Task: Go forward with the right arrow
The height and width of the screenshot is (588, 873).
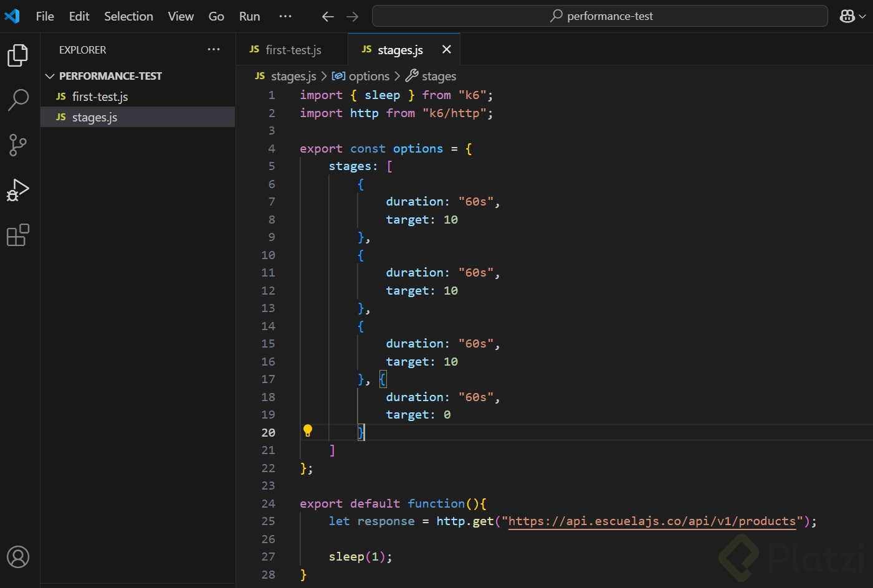Action: (353, 17)
